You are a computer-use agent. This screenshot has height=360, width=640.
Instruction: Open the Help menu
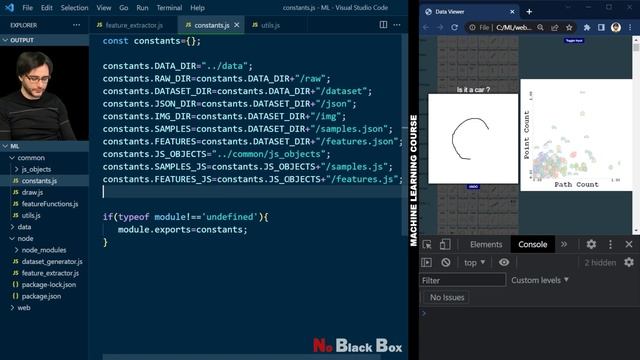pyautogui.click(x=197, y=8)
